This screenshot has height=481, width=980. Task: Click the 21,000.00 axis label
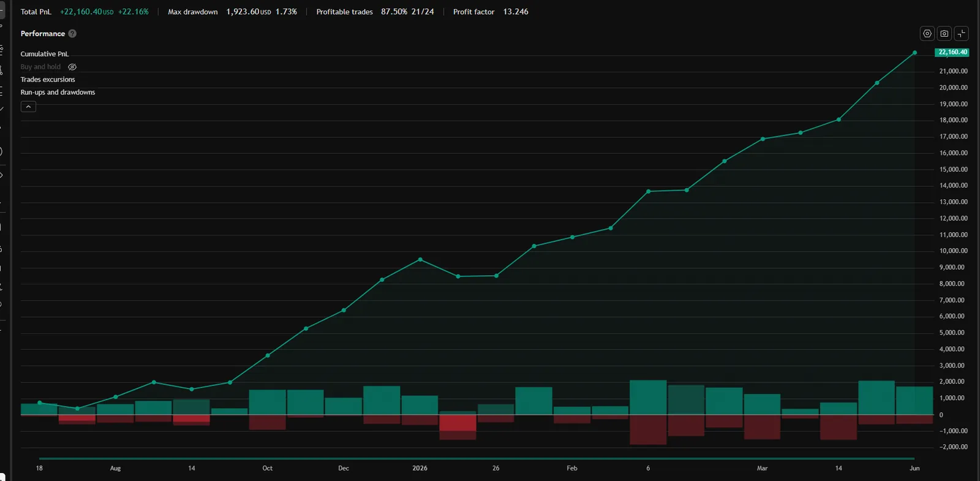pyautogui.click(x=953, y=71)
